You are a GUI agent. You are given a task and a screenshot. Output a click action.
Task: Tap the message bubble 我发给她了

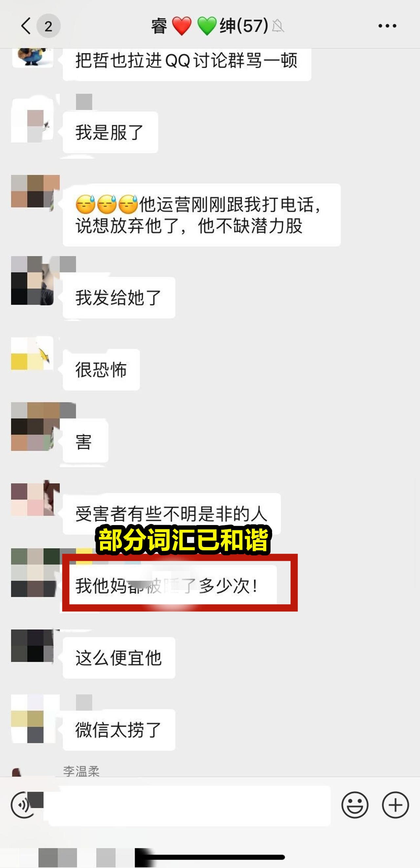point(119,298)
